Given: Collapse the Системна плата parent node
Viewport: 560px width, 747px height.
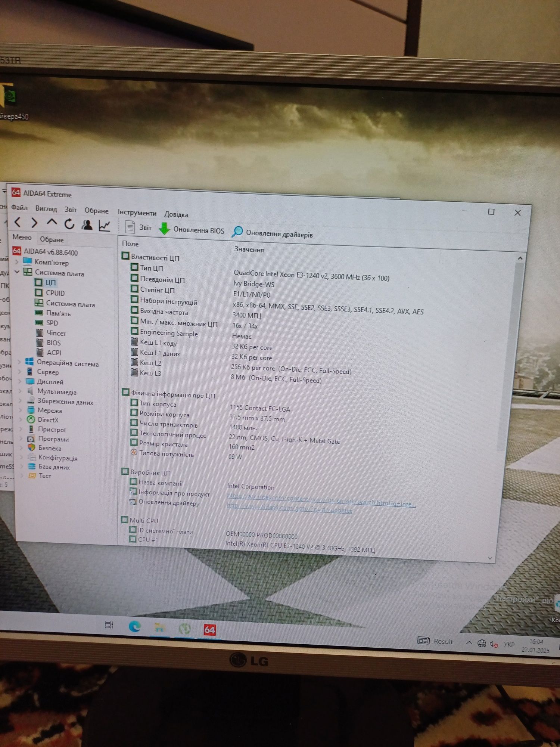Looking at the screenshot, I should pos(17,272).
